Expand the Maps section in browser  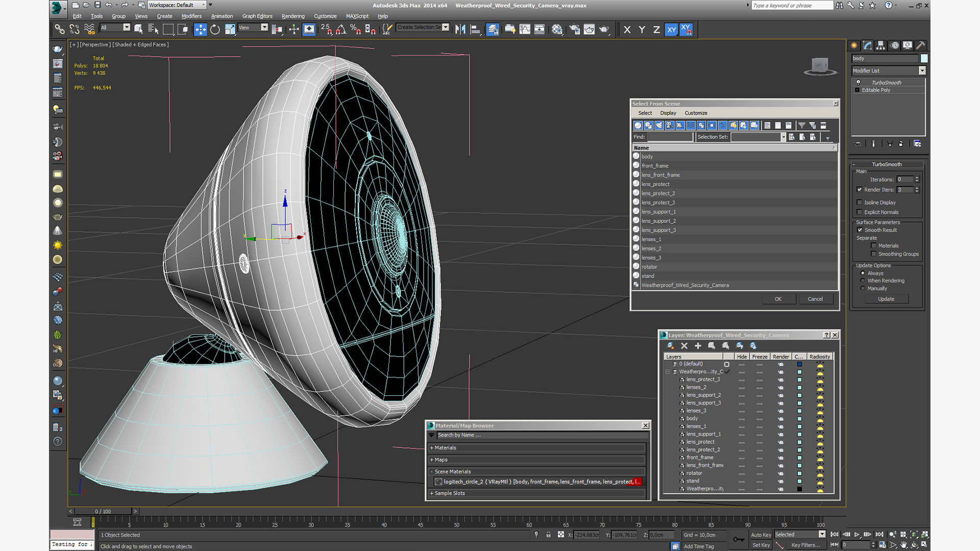coord(536,460)
